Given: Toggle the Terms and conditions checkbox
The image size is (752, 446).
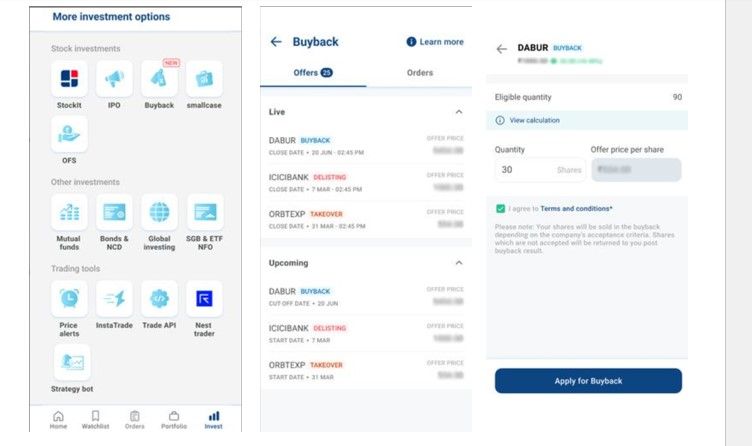Looking at the screenshot, I should click(500, 208).
